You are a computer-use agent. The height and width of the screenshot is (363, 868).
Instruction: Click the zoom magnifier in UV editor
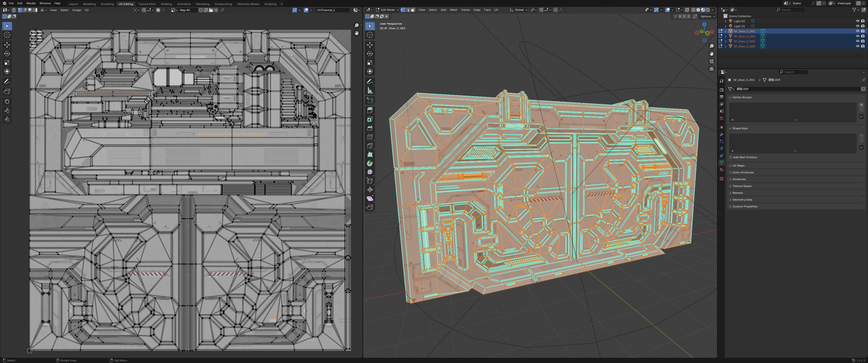(x=357, y=26)
